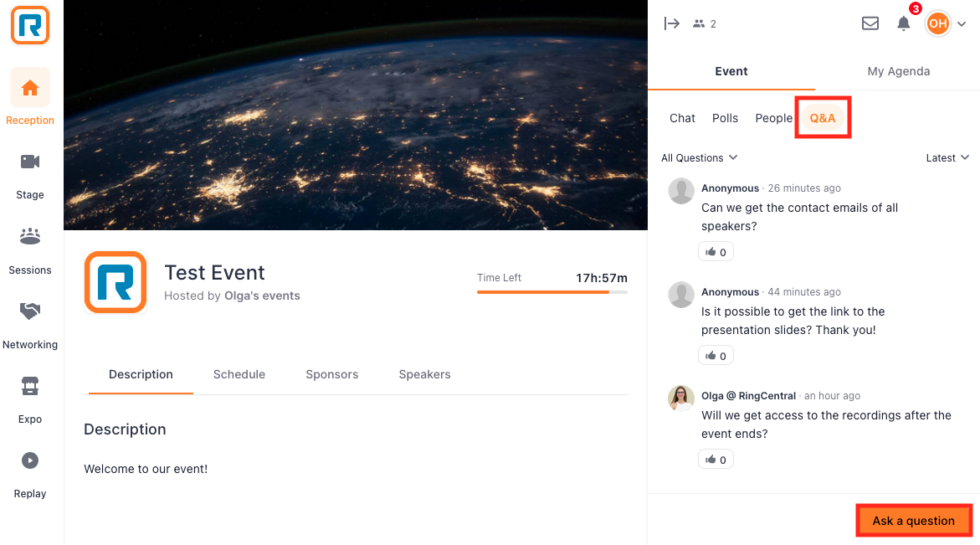Screen dimensions: 980x545
Task: Click the Earth banner image
Action: click(x=356, y=115)
